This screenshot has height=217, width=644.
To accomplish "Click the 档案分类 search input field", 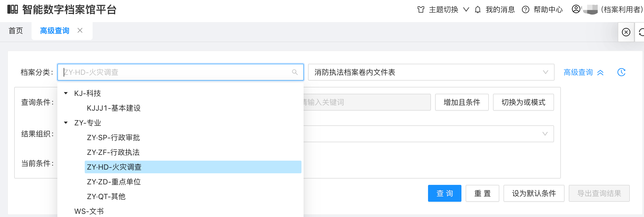I will tap(176, 72).
